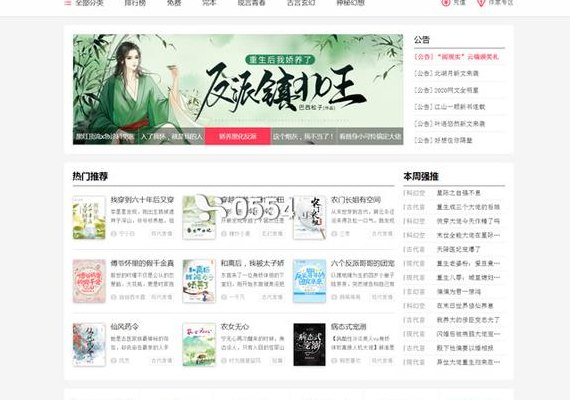
Task: Open 星际之自强不息 in 本周强推
Action: (459, 193)
